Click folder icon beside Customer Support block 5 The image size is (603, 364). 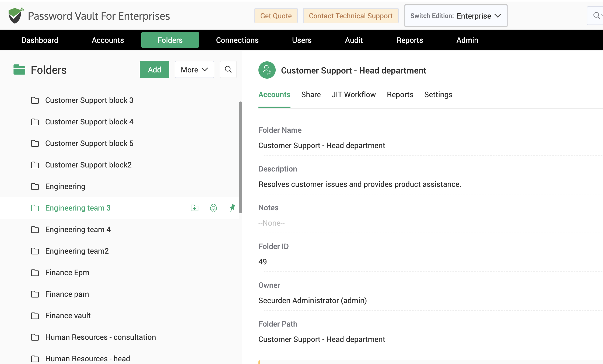(x=35, y=143)
